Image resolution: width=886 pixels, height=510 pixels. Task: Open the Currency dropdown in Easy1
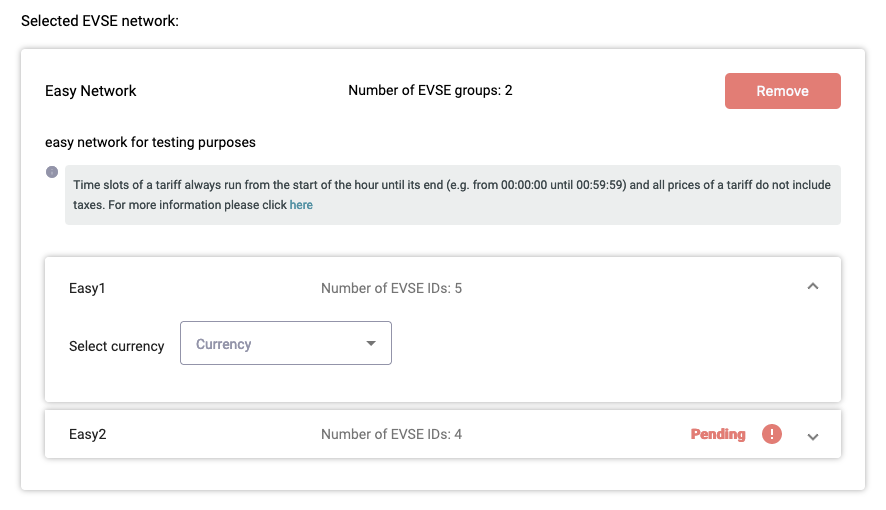tap(286, 343)
